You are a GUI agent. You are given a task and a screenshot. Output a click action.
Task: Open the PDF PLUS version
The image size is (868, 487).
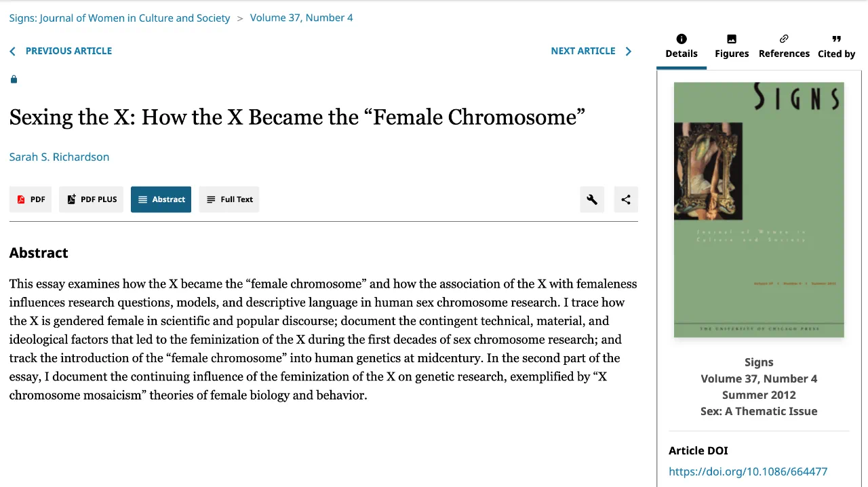(92, 199)
